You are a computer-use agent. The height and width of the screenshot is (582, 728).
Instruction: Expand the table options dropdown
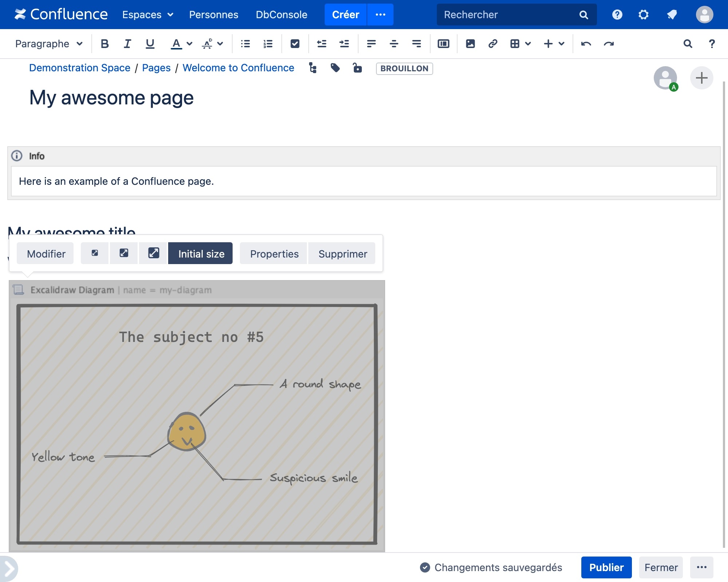click(x=528, y=44)
